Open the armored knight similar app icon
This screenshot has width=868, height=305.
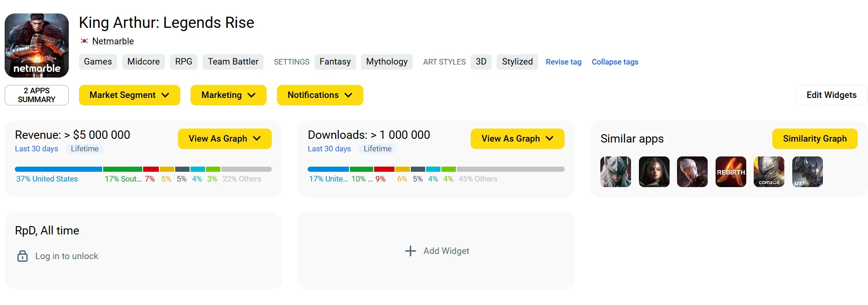coord(807,172)
